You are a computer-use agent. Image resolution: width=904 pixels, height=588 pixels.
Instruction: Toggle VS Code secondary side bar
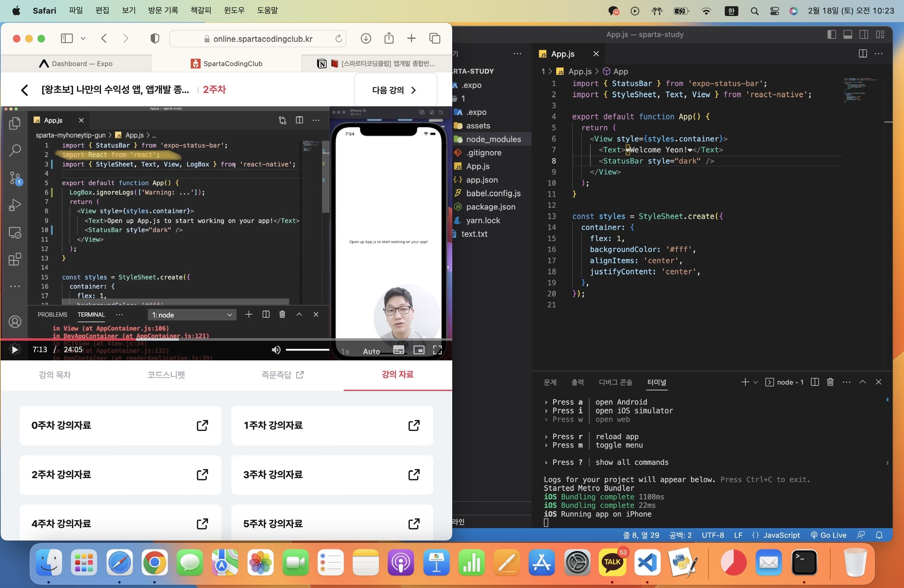point(864,34)
